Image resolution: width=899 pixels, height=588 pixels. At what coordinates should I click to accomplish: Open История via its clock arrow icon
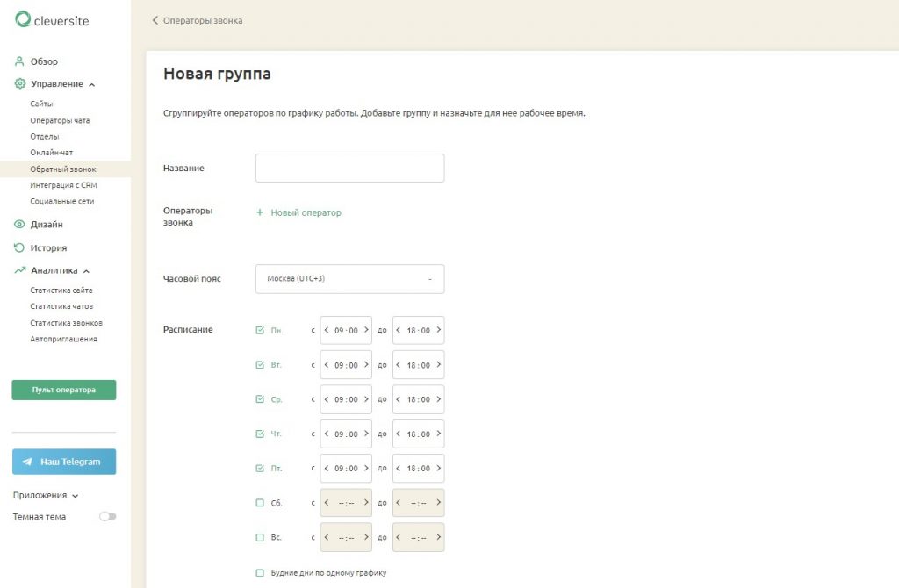click(x=19, y=247)
